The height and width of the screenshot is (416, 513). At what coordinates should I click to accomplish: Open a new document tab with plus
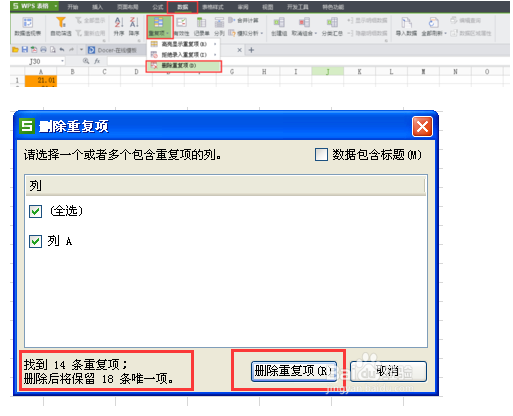251,50
